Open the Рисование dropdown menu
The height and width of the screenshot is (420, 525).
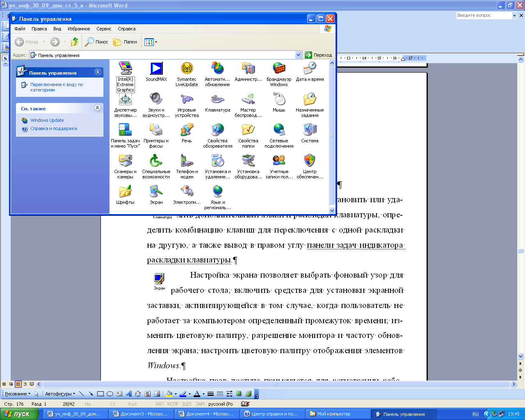[x=17, y=394]
